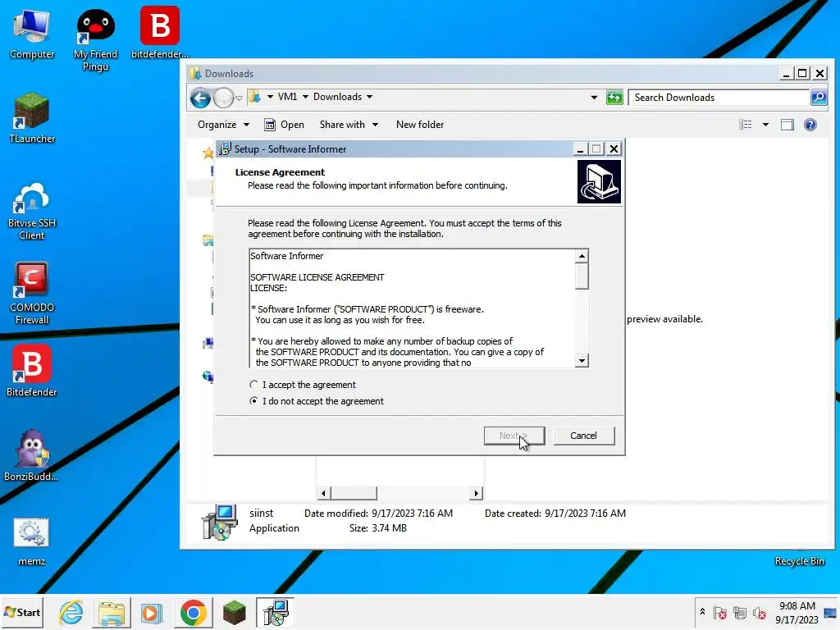
Task: Expand the VM1 breadcrumb dropdown
Action: 305,97
